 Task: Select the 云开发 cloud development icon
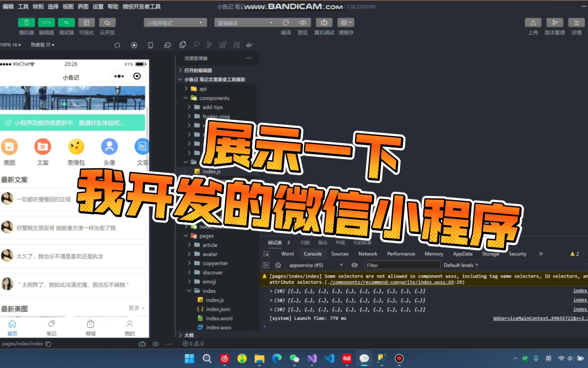pos(107,22)
